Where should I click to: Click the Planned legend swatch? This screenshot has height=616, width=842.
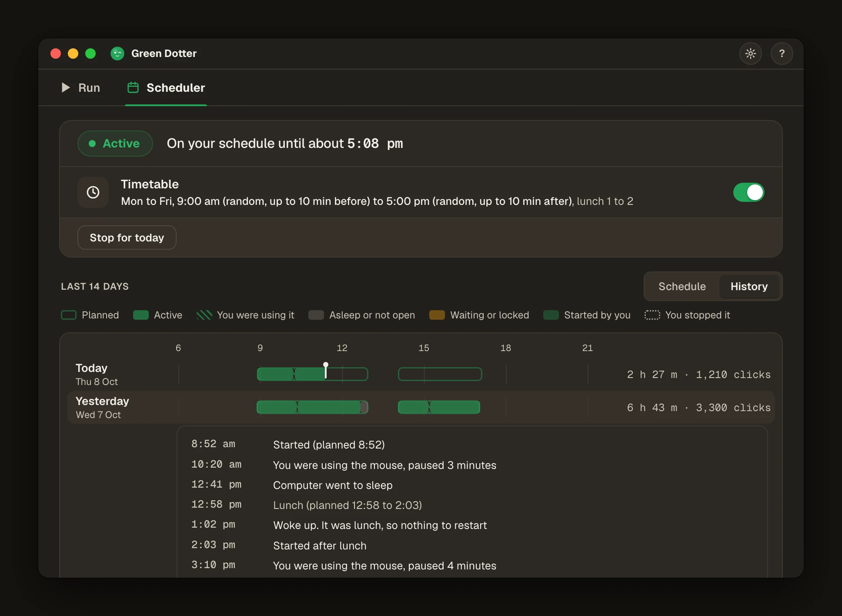click(69, 315)
